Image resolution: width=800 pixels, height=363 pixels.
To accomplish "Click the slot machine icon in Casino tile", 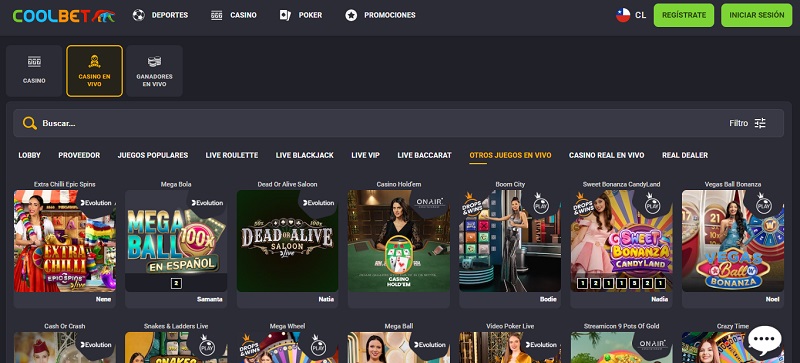I will 34,62.
